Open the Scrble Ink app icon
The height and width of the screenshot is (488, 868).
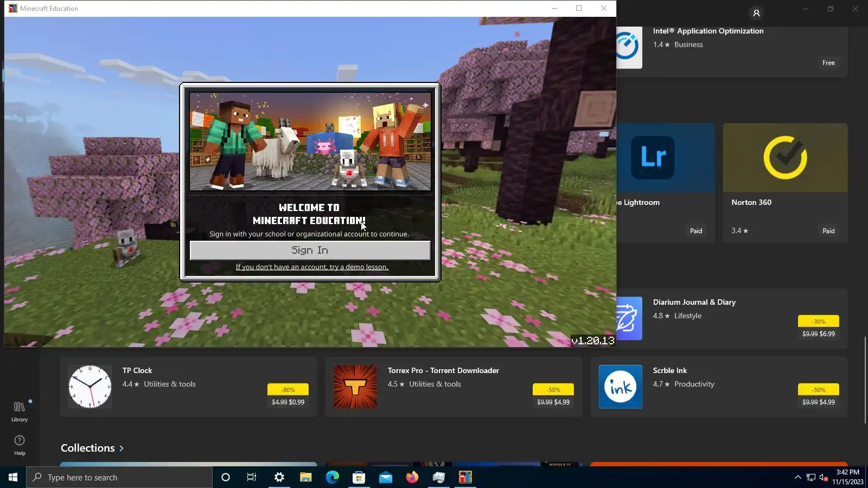pos(621,387)
